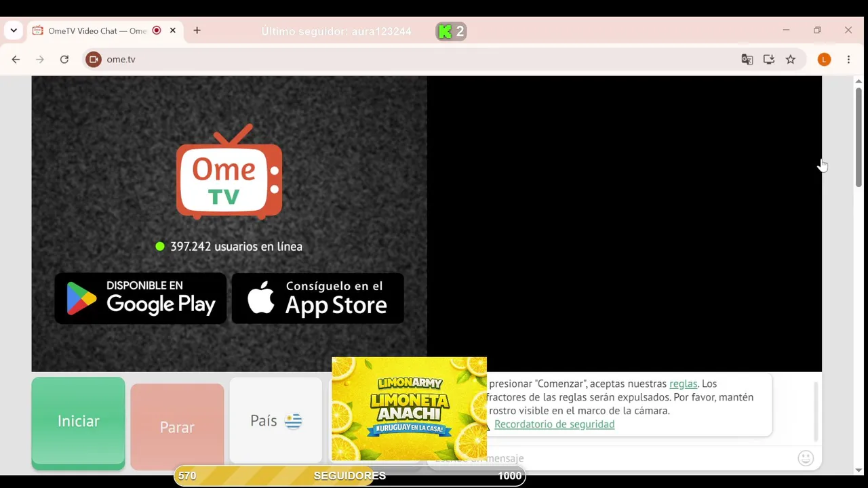Stop the chat with the Parar button
The height and width of the screenshot is (488, 868).
177,427
